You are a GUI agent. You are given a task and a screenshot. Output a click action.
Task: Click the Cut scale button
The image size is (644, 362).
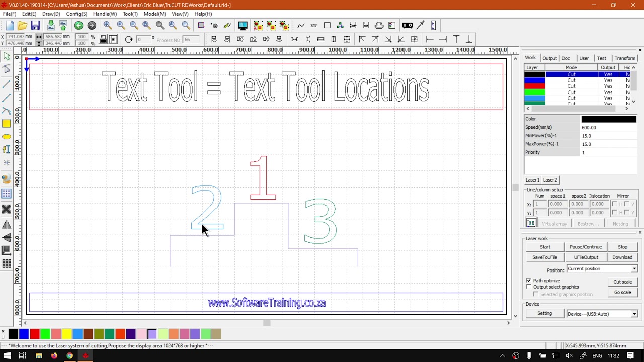(623, 282)
